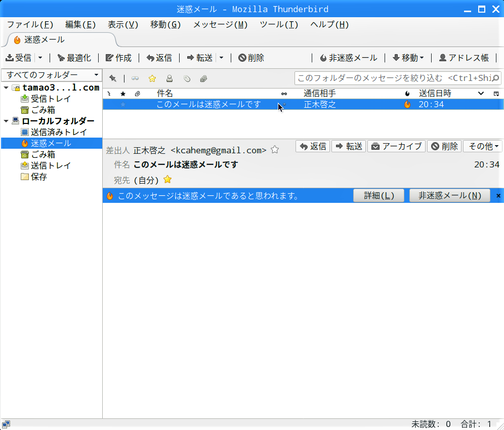504x430 pixels.
Task: Select 迷惑メール folder in the folder tree
Action: click(51, 143)
